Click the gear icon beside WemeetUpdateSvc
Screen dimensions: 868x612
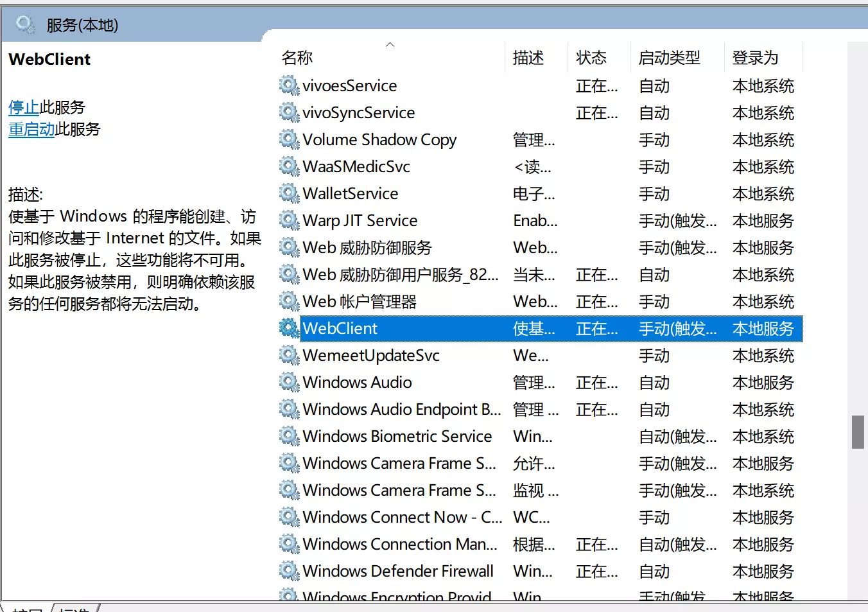[289, 355]
